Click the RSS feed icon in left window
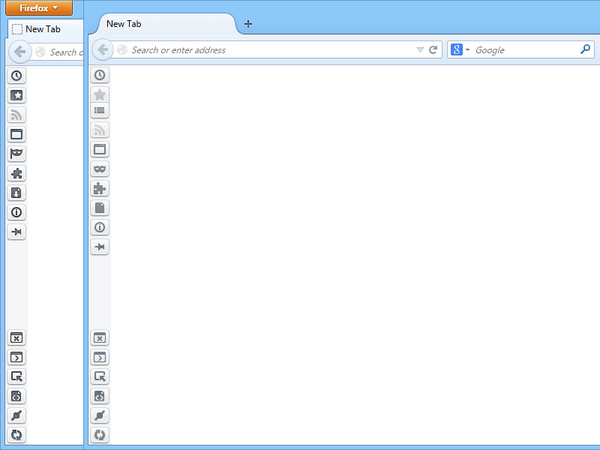Viewport: 600px width, 450px height. [x=16, y=114]
